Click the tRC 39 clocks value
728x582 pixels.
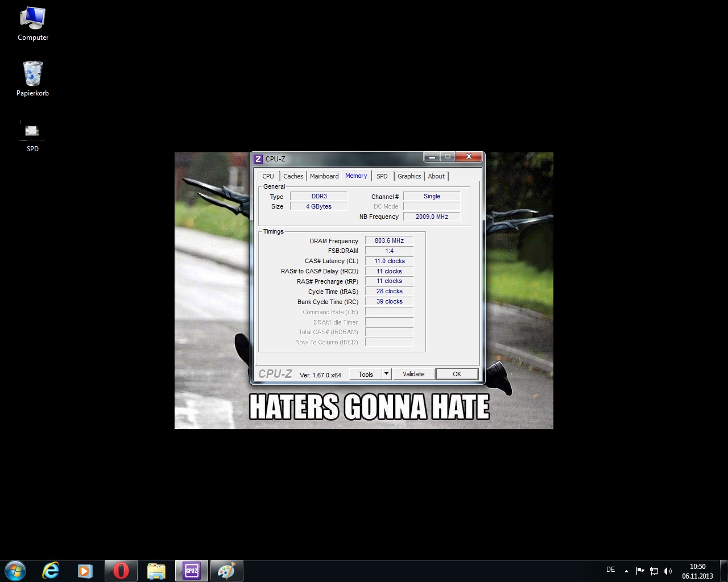pyautogui.click(x=389, y=301)
